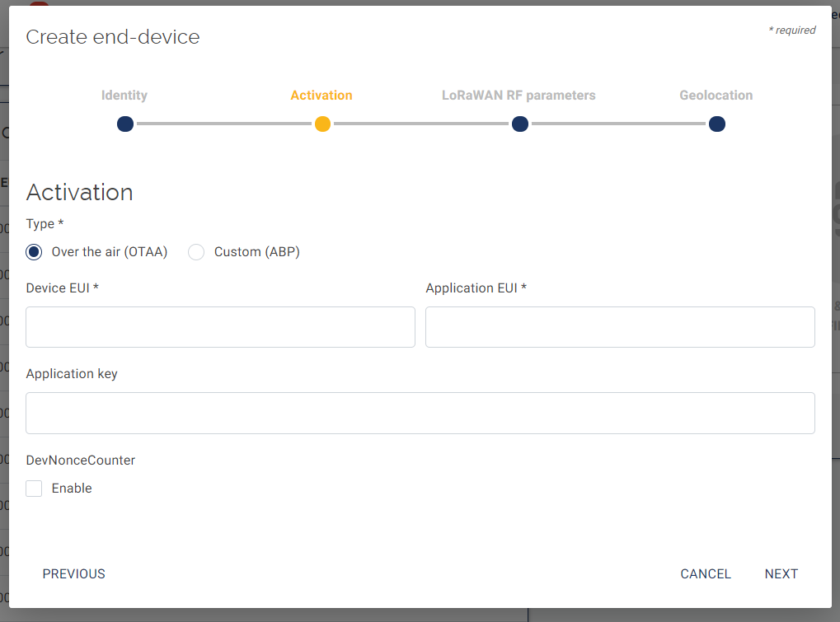Screen dimensions: 840x622
Task: Click the 'Application EUI *' field label
Action: [x=476, y=288]
